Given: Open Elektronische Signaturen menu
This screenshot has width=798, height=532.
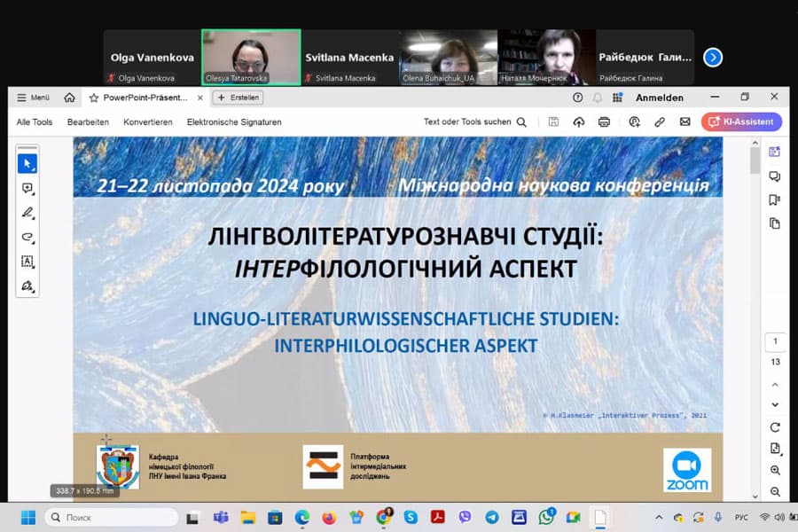Looking at the screenshot, I should click(234, 122).
